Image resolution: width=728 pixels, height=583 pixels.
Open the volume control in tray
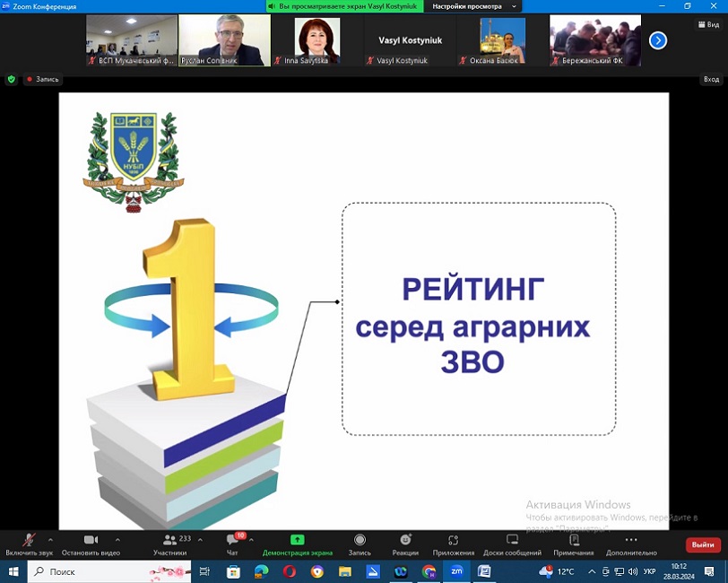pos(632,571)
